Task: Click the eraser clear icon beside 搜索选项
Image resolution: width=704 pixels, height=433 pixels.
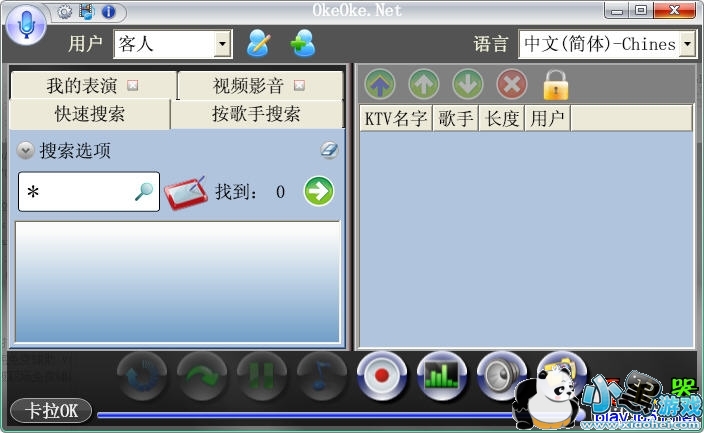Action: 330,150
